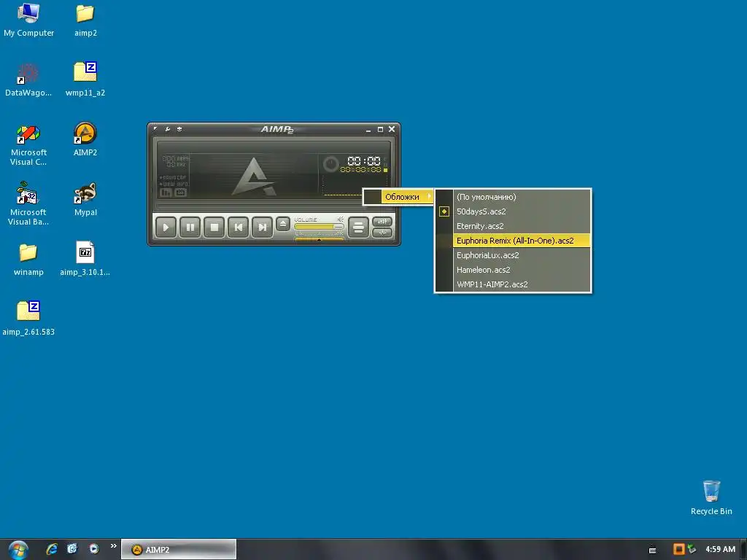
Task: Pick the WMP11-AIMP2.acs2 skin
Action: [513, 284]
